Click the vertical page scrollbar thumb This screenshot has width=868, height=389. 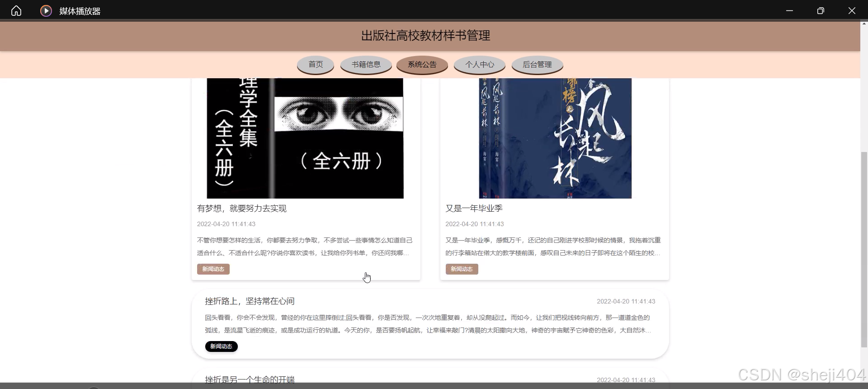click(864, 249)
